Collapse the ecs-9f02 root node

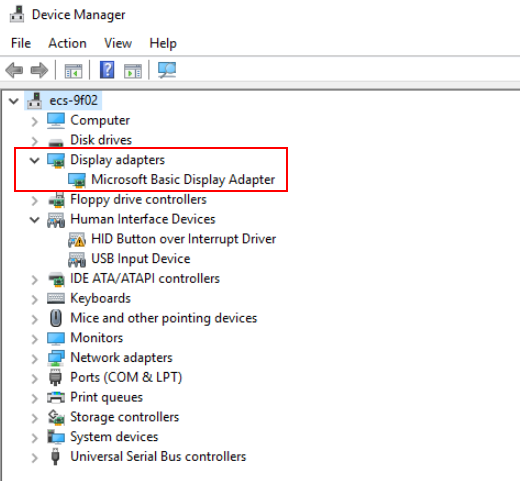point(14,101)
